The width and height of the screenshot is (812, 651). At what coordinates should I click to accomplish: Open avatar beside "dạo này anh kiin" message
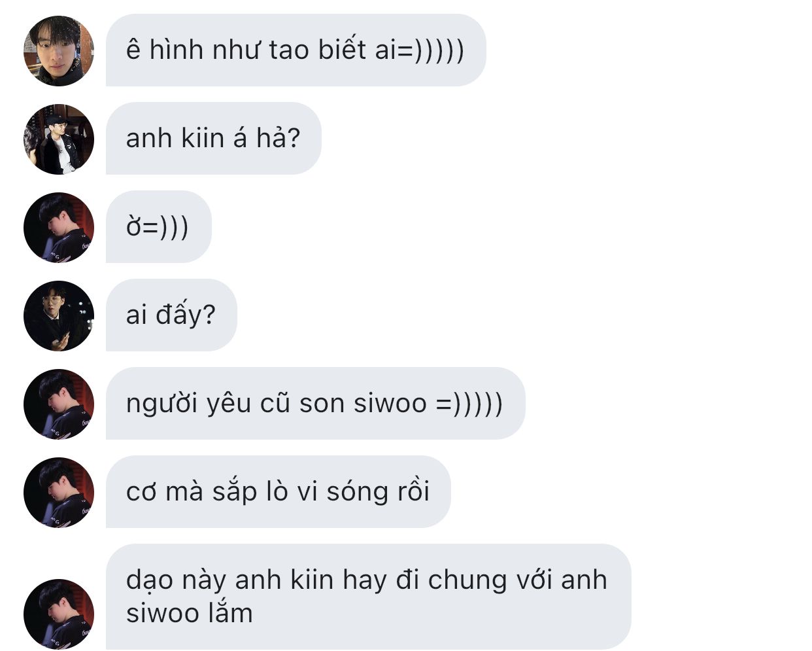coord(59,614)
